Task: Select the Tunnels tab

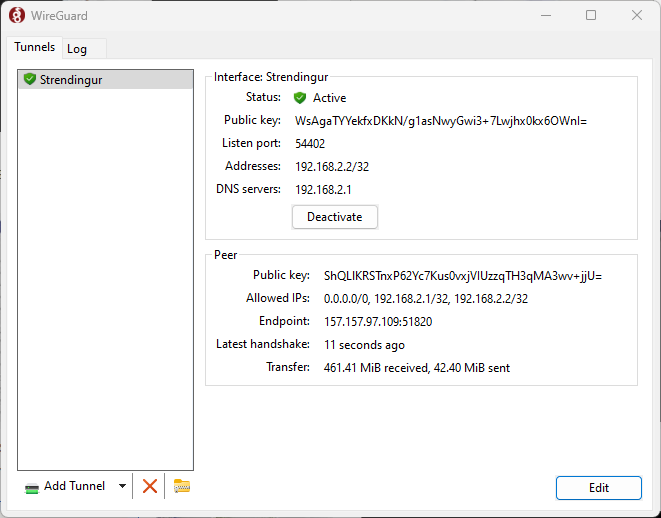Action: (x=34, y=48)
